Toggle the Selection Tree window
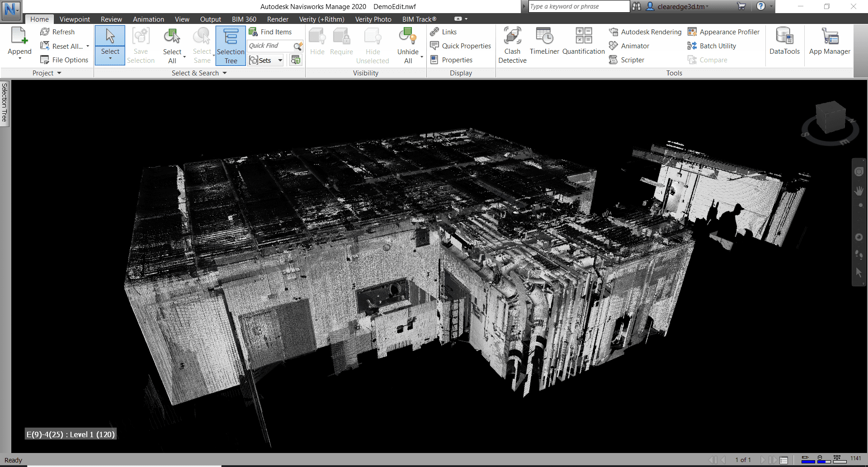The image size is (868, 467). (x=231, y=46)
